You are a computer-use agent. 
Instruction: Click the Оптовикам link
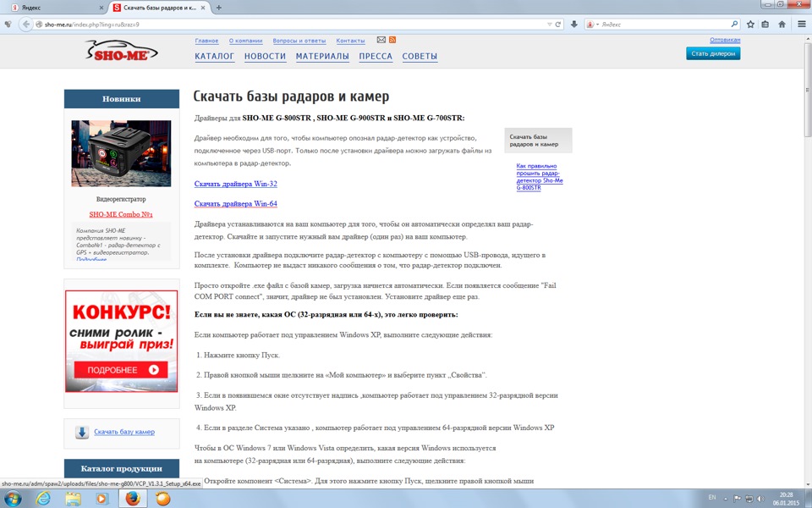click(x=725, y=40)
